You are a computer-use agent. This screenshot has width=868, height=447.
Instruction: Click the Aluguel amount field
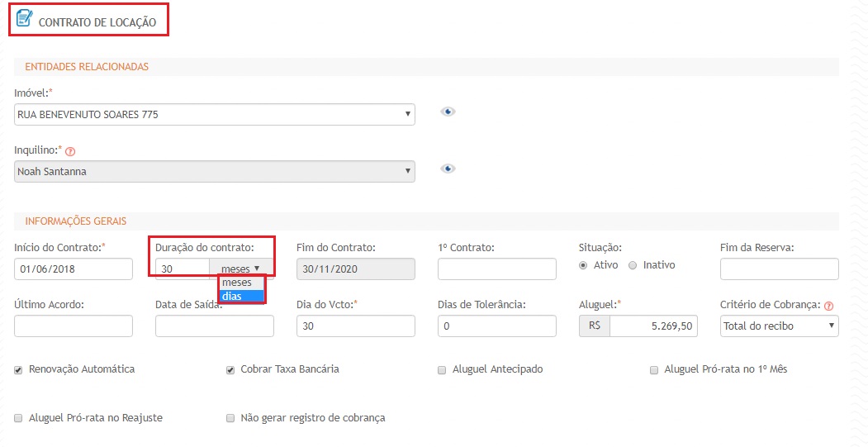[x=652, y=326]
